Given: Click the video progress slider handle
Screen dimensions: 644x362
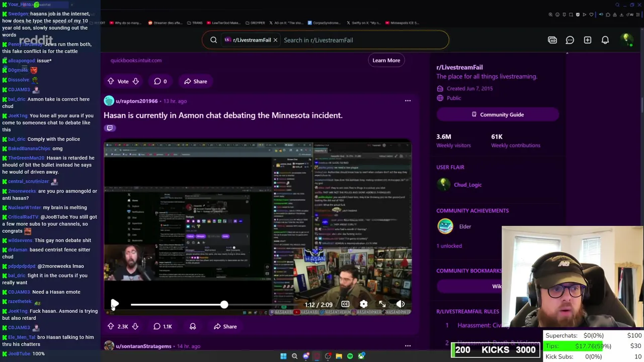Looking at the screenshot, I should point(224,304).
